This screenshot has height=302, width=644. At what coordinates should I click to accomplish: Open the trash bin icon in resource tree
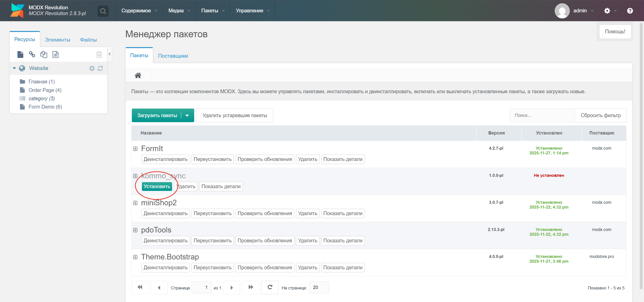click(99, 54)
